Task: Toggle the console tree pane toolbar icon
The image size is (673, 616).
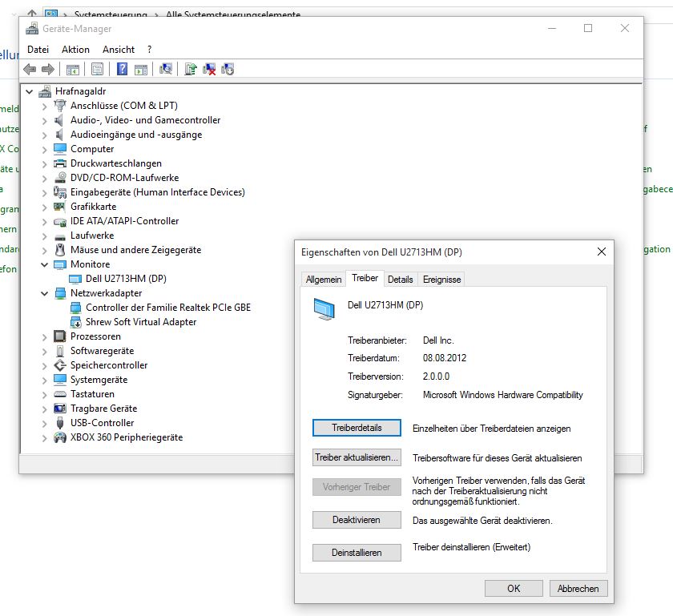Action: (x=73, y=69)
